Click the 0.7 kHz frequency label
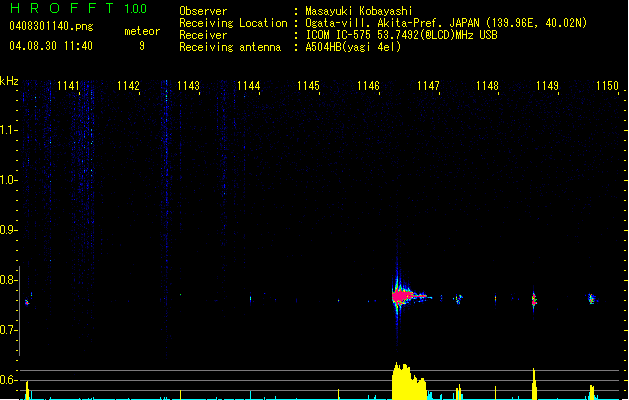The width and height of the screenshot is (629, 400). click(x=9, y=330)
